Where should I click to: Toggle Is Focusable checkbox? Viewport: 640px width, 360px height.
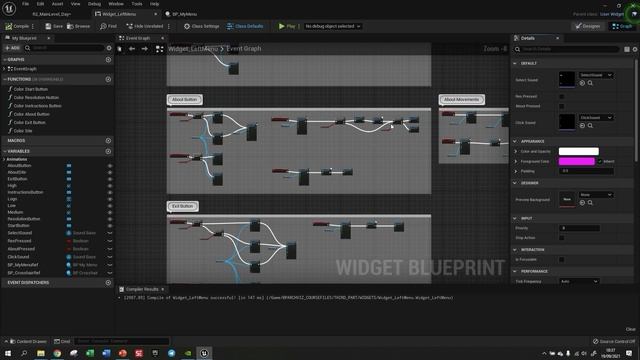point(562,260)
